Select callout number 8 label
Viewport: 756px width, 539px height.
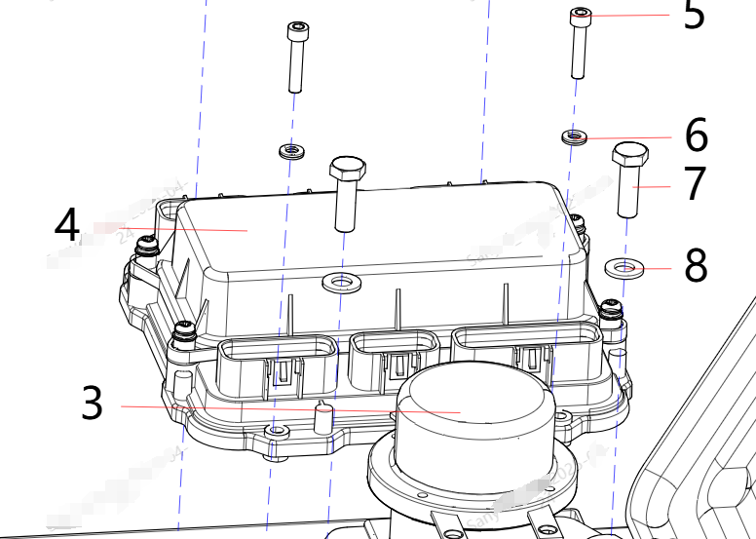(696, 265)
